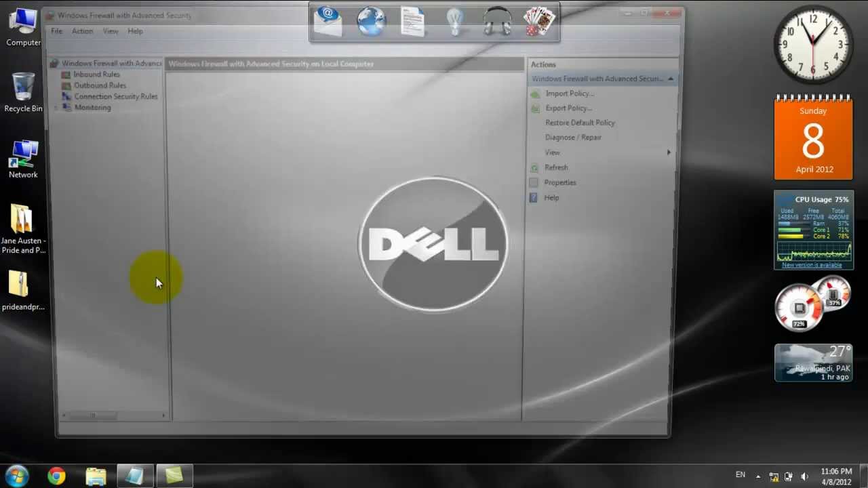Click Restore Default Policy action
This screenshot has width=868, height=488.
coord(580,123)
